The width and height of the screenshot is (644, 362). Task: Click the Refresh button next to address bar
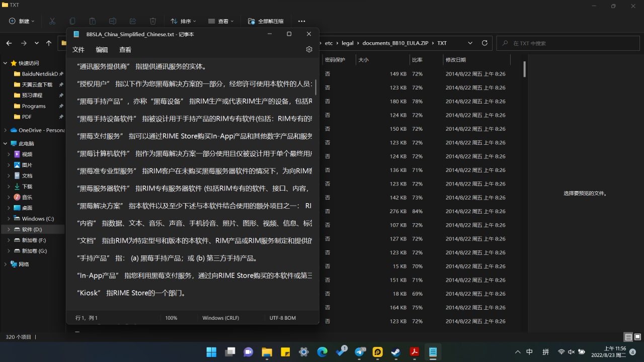(485, 43)
